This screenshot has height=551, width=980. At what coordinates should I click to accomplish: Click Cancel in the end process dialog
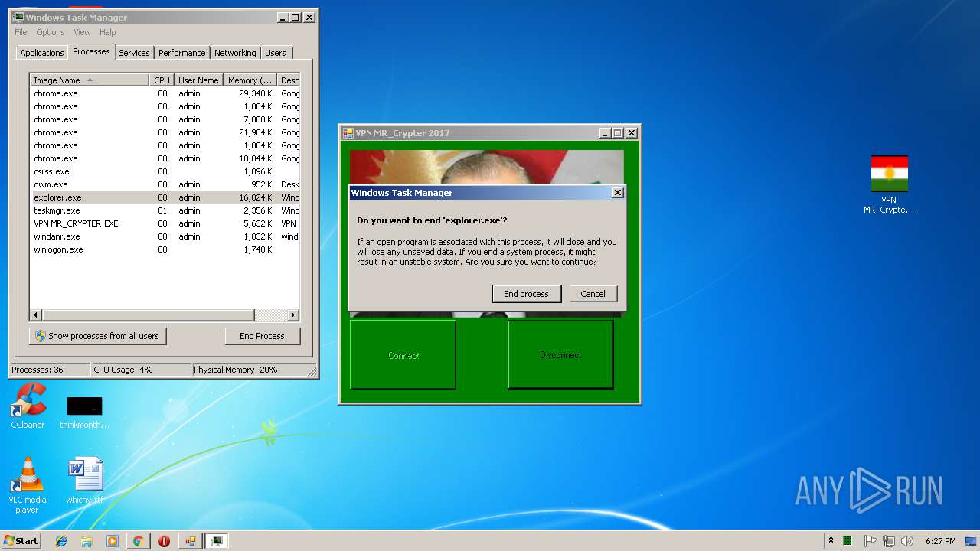[x=593, y=294]
